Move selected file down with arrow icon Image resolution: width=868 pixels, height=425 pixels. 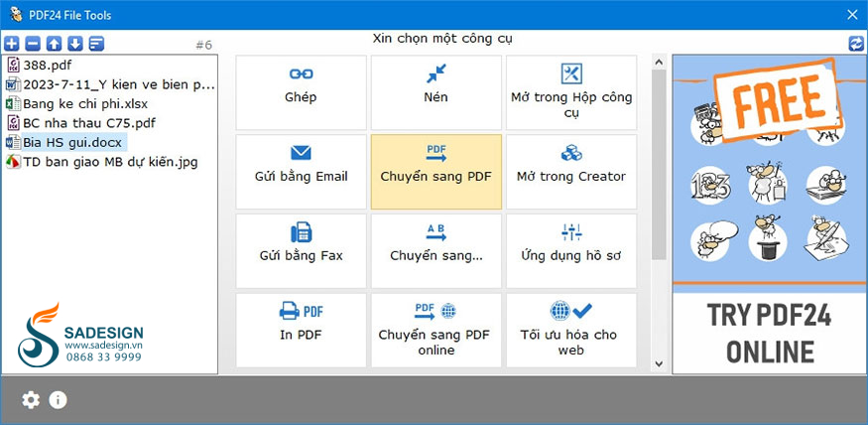coord(75,44)
